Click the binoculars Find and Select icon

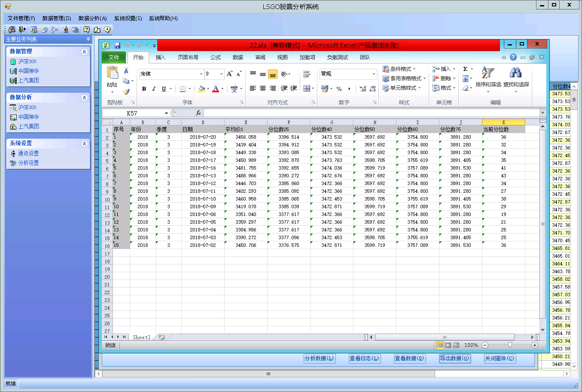(x=516, y=73)
